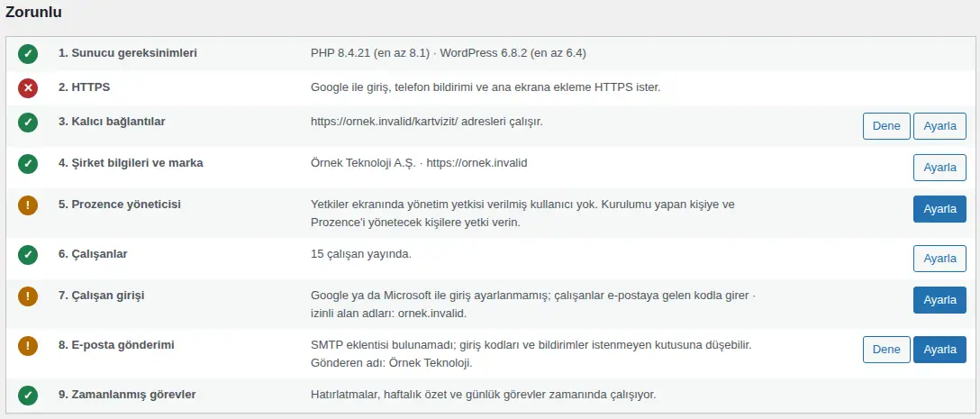This screenshot has height=419, width=980.
Task: Open Ayarla for E-posta gönderimi
Action: [x=939, y=349]
